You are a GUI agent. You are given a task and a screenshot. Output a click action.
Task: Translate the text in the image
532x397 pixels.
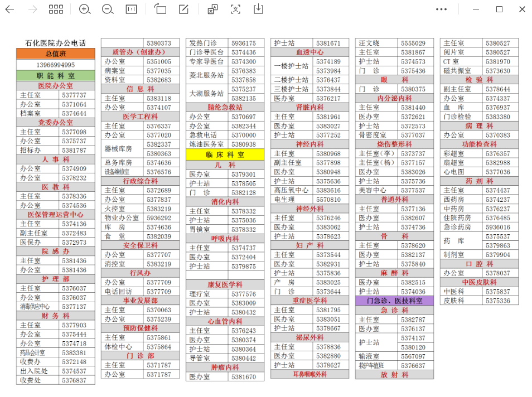212,9
